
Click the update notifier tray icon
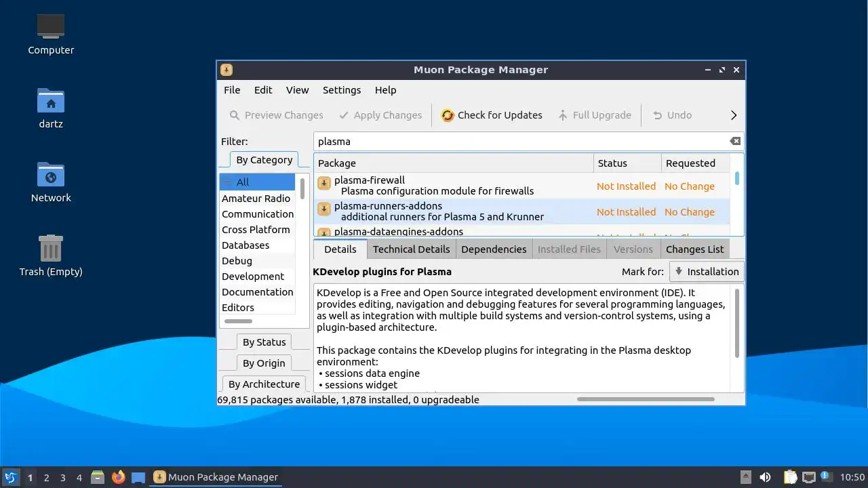825,477
